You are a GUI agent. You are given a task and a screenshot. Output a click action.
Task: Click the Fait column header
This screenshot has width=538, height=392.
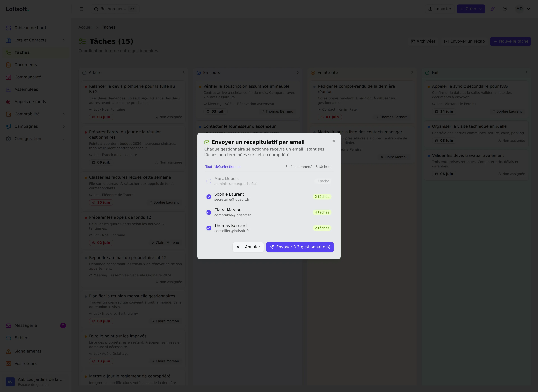[x=476, y=73]
